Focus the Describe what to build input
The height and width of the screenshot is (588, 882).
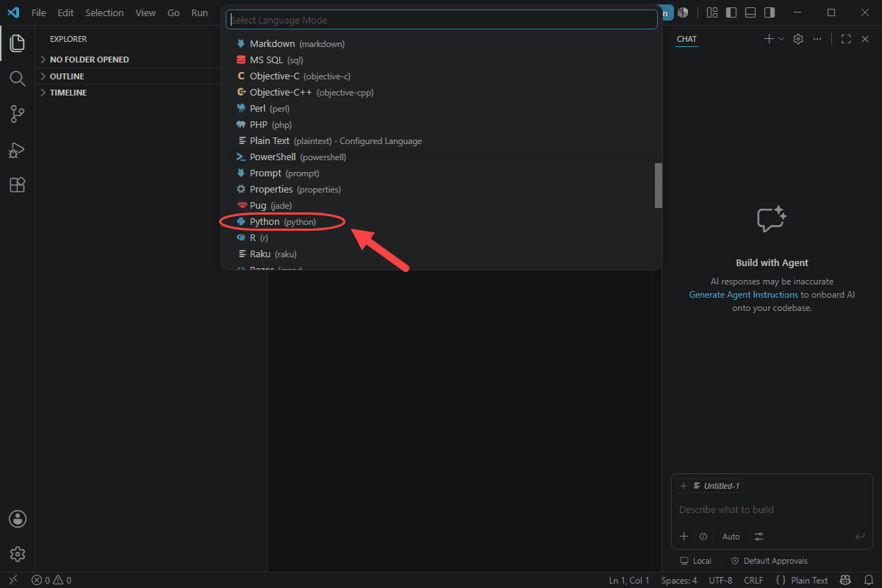pos(772,509)
